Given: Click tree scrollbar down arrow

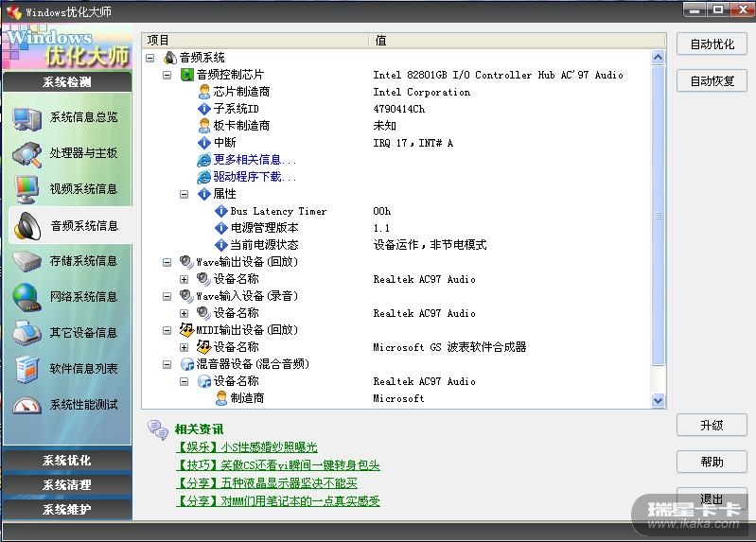Looking at the screenshot, I should pos(659,400).
